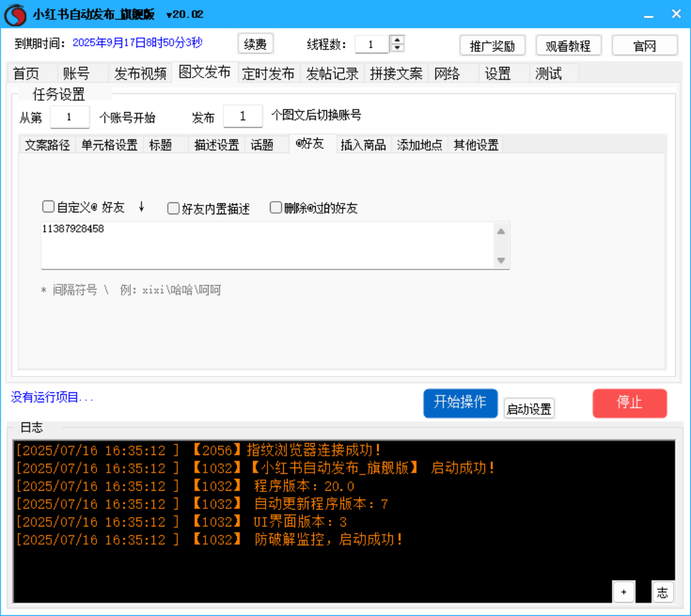Click log line 【小红书自动发布_旗舰版】 启动成功!
Viewport: 691px width, 616px height.
click(x=256, y=467)
